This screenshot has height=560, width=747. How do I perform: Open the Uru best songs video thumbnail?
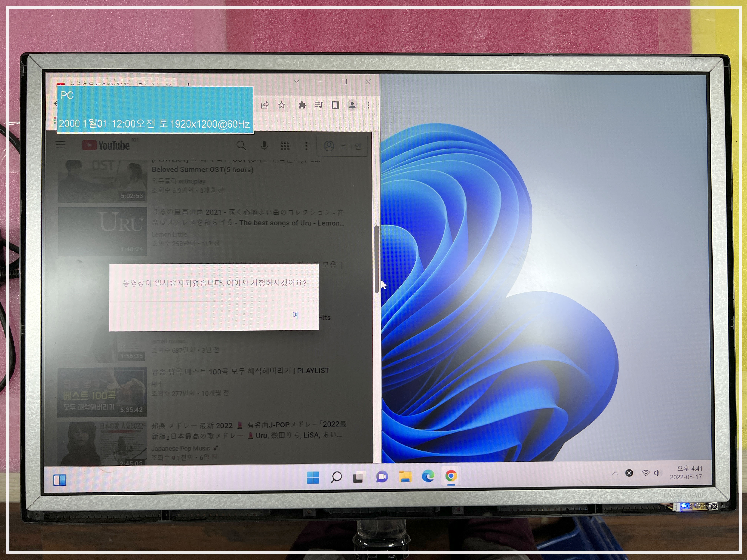(x=103, y=231)
